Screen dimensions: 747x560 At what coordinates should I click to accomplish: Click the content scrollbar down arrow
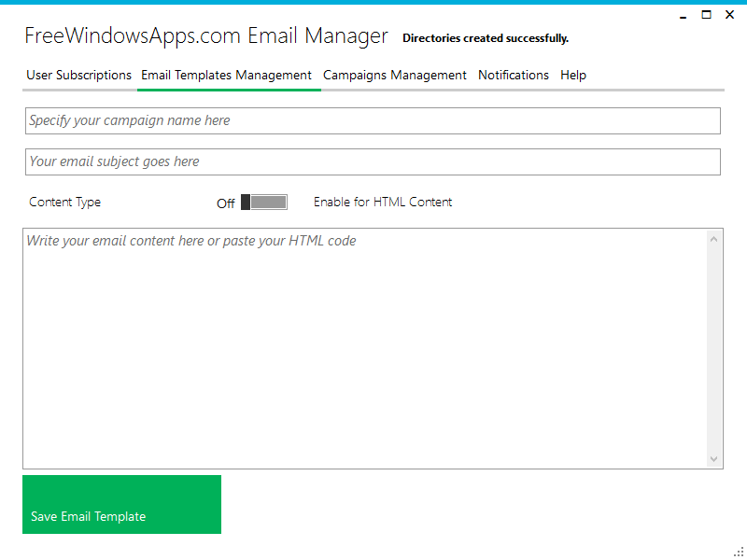(713, 459)
